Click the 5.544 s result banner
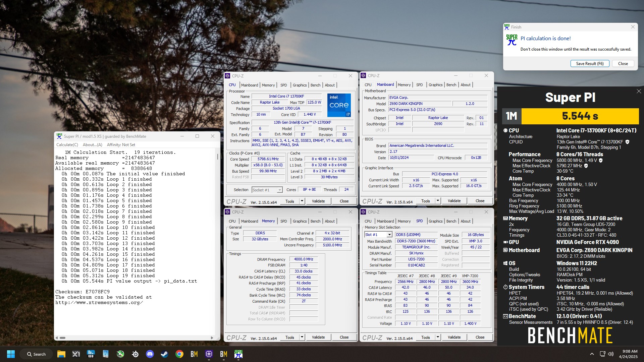 [580, 116]
